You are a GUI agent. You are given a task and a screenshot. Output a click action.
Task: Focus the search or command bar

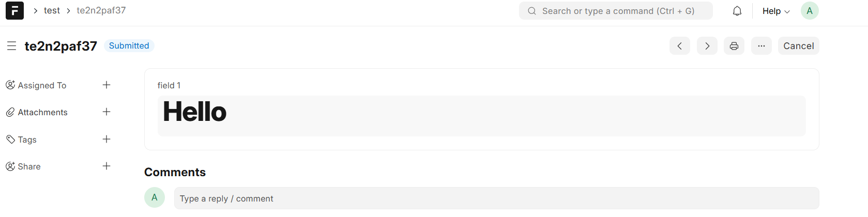(x=615, y=11)
